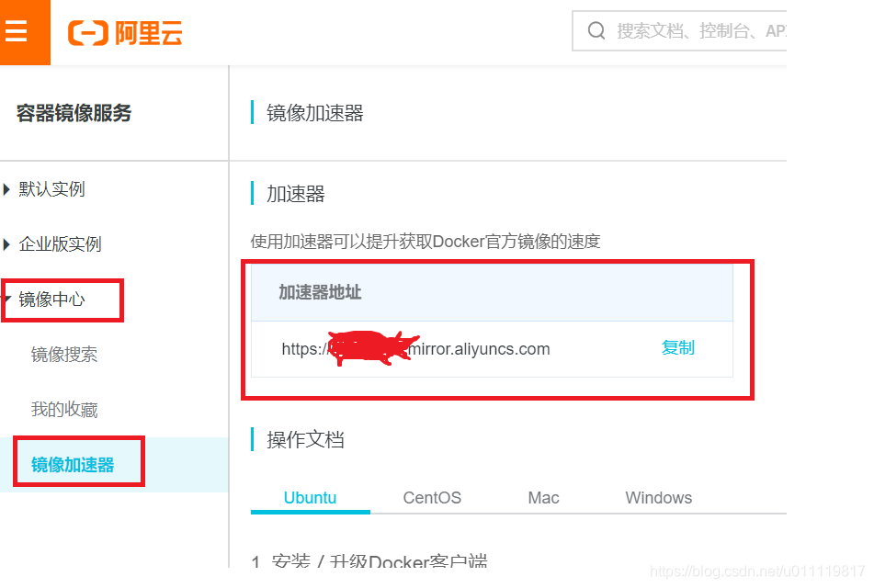Screen dimensions: 874x588
Task: Open 企业版实例 in the sidebar
Action: (60, 244)
